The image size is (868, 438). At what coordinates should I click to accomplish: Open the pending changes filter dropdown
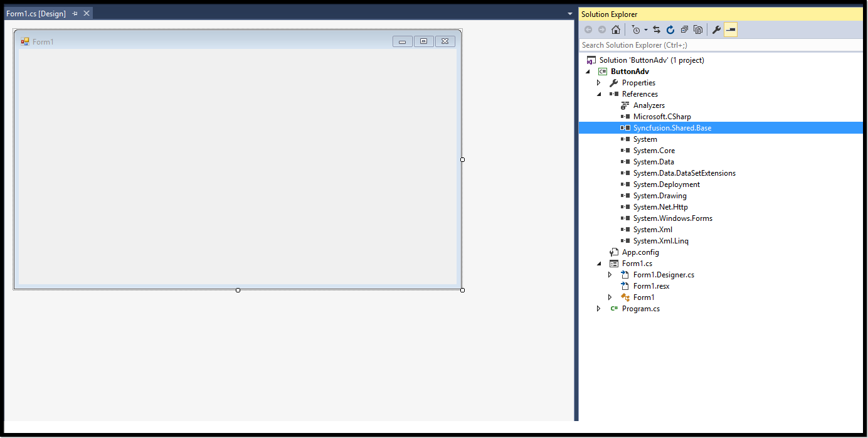tap(645, 29)
